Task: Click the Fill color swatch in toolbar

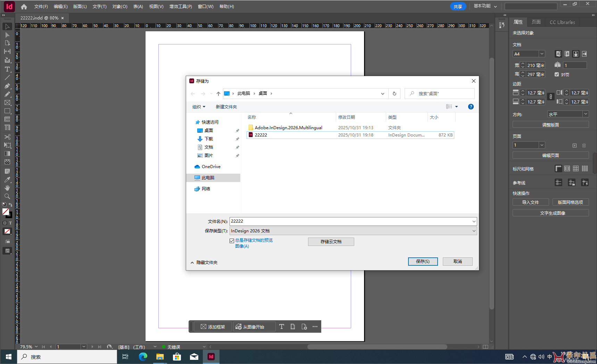Action: click(6, 212)
